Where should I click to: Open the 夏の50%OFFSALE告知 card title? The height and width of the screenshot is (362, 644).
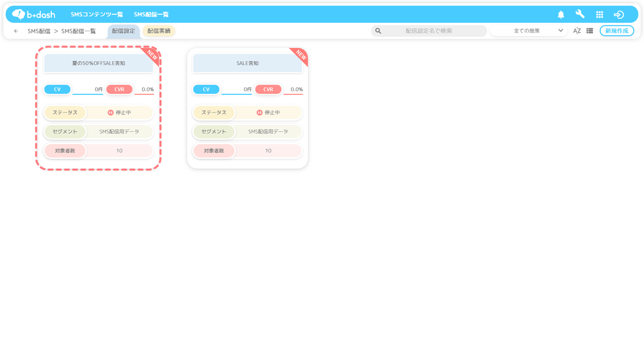(98, 63)
